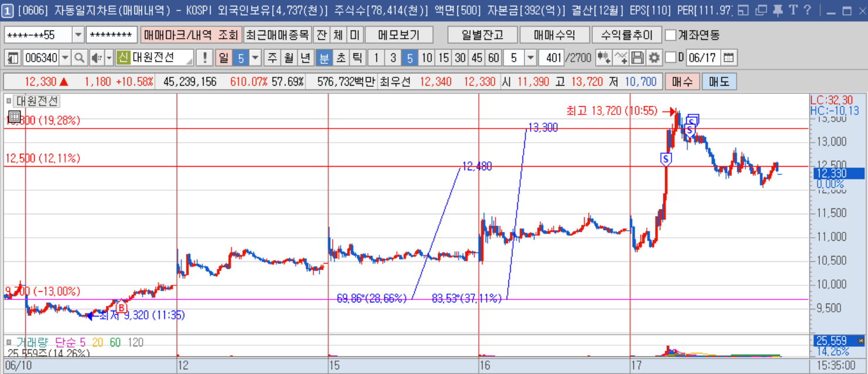
Task: Click the duplicate window icon in title bar
Action: click(761, 9)
